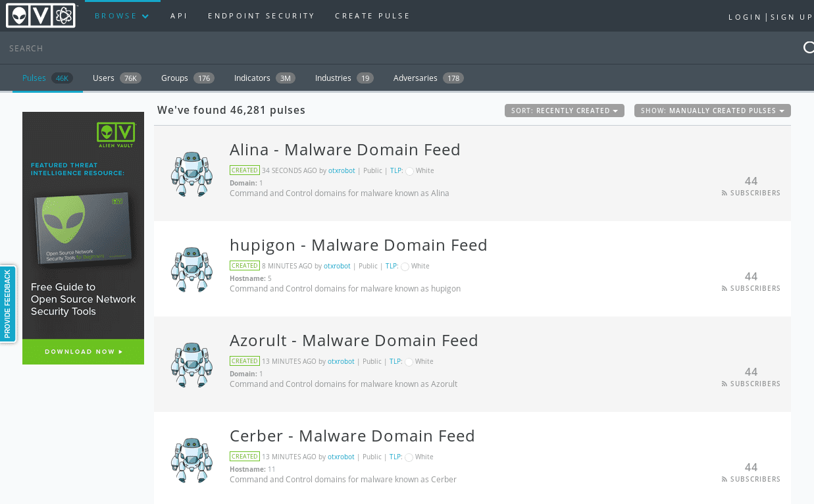Click the subscribers feed icon for Azorult
Image resolution: width=814 pixels, height=504 pixels.
pyautogui.click(x=725, y=384)
